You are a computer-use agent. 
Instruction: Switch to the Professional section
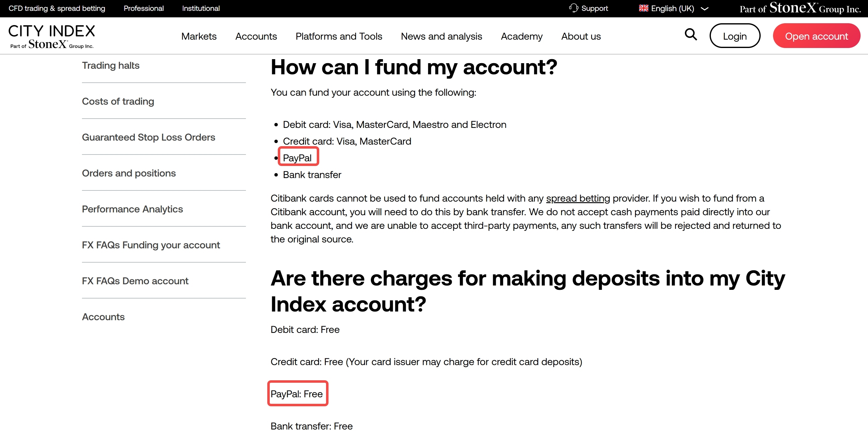(144, 8)
